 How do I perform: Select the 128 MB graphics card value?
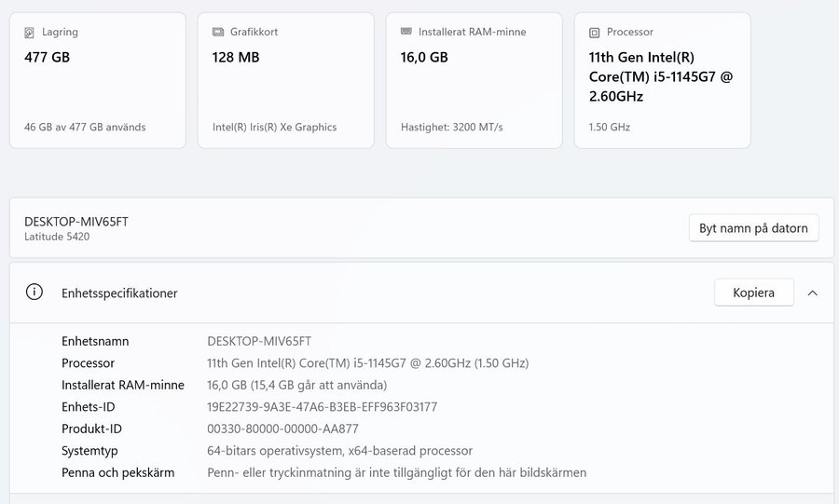[x=236, y=57]
